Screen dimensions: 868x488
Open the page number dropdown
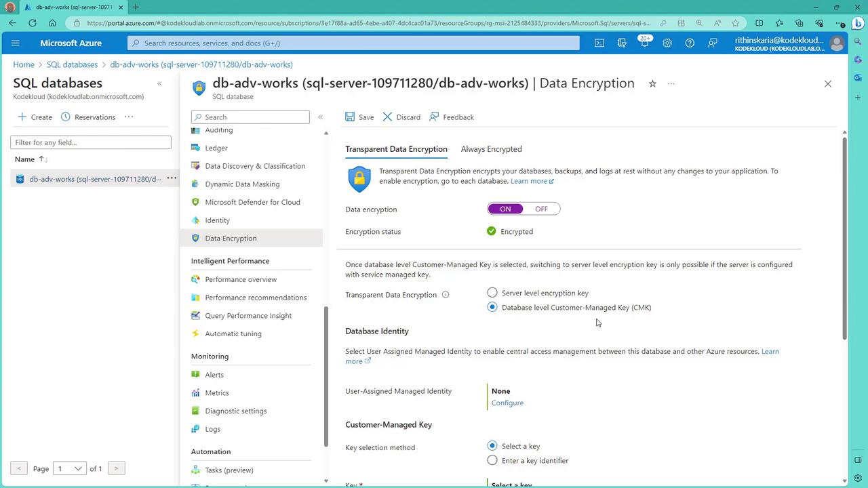[x=70, y=468]
